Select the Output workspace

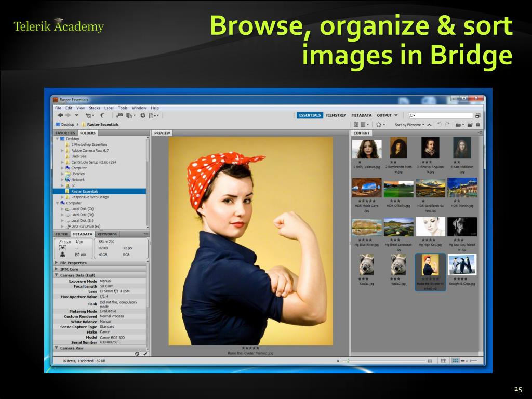pyautogui.click(x=384, y=115)
